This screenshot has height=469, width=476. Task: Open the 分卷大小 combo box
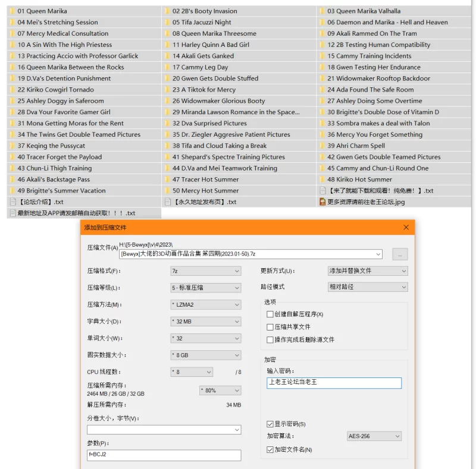164,430
